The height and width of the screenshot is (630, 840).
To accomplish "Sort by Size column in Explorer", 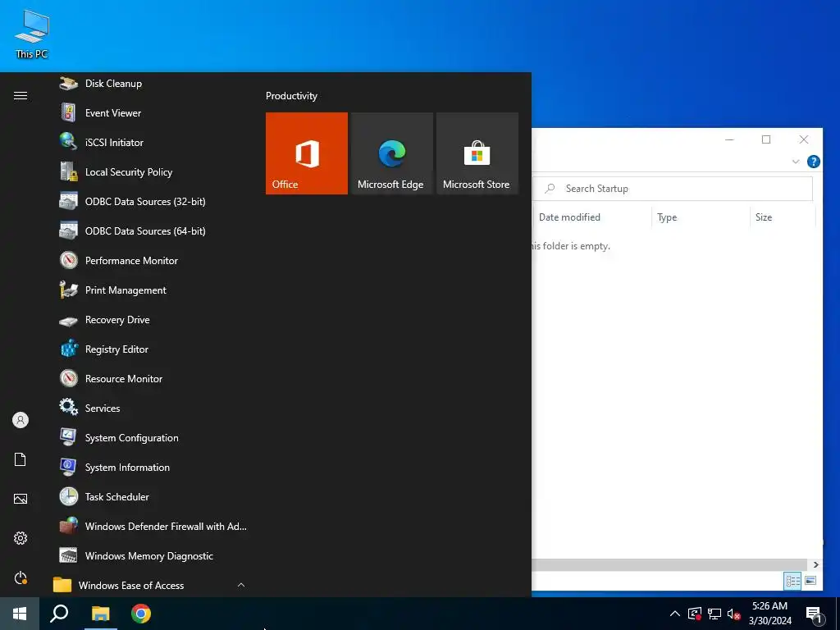I will click(783, 217).
